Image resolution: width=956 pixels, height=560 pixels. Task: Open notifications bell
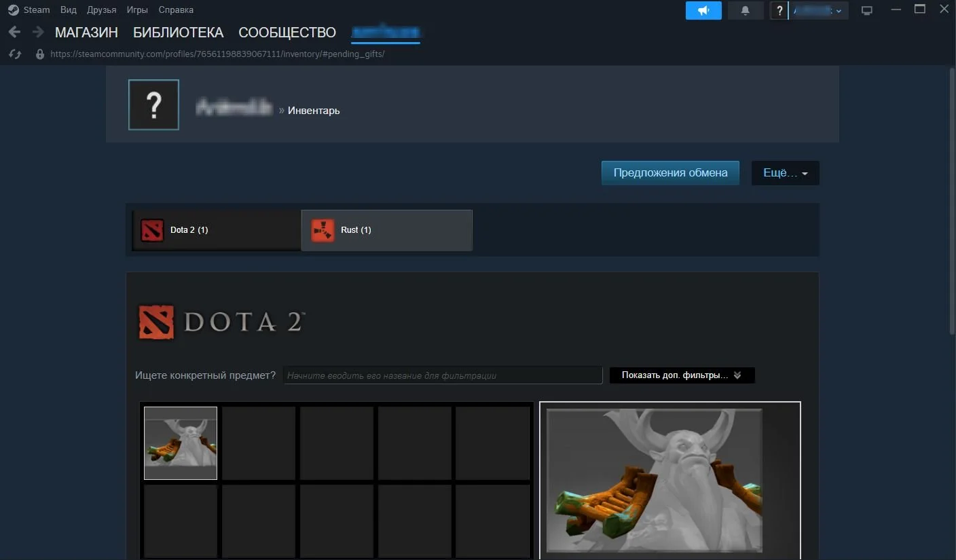coord(746,10)
